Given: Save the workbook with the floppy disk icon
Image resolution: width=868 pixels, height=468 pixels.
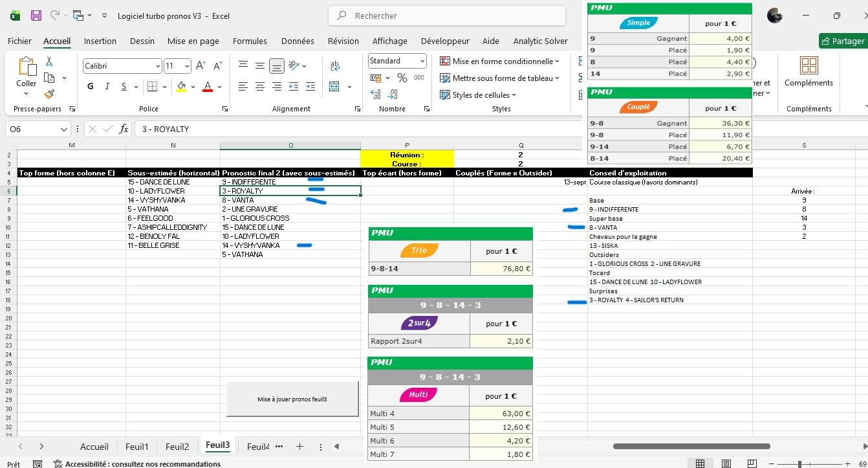Looking at the screenshot, I should [36, 15].
